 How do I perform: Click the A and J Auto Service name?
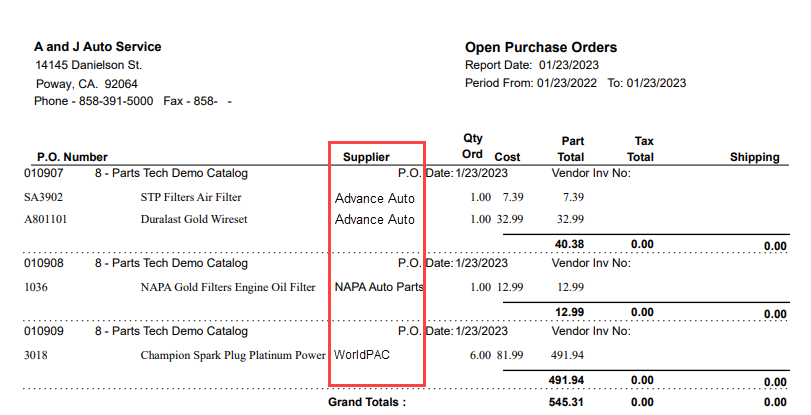pos(98,47)
